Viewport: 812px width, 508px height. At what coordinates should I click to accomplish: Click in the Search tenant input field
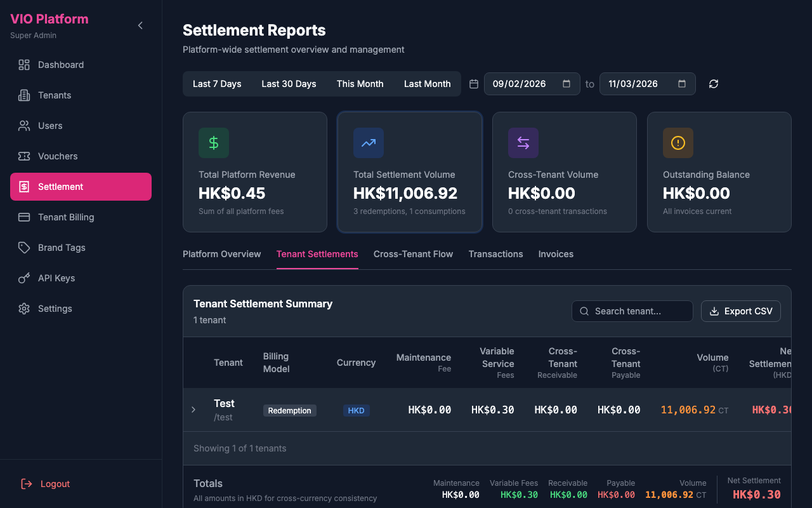(632, 311)
